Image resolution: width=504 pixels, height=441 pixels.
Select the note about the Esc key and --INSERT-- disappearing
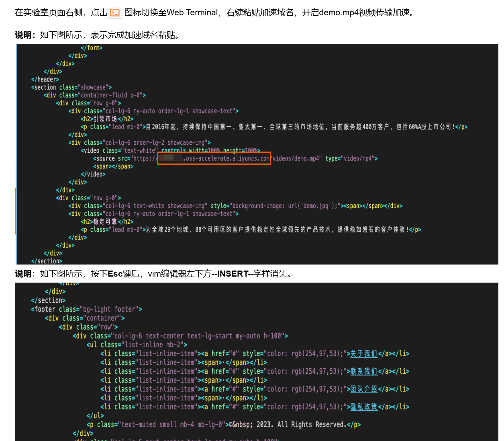coord(153,274)
